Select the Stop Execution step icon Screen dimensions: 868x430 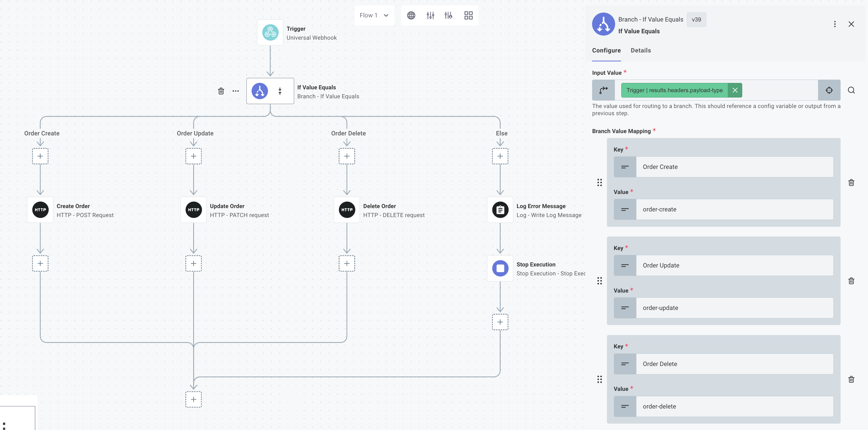point(500,268)
